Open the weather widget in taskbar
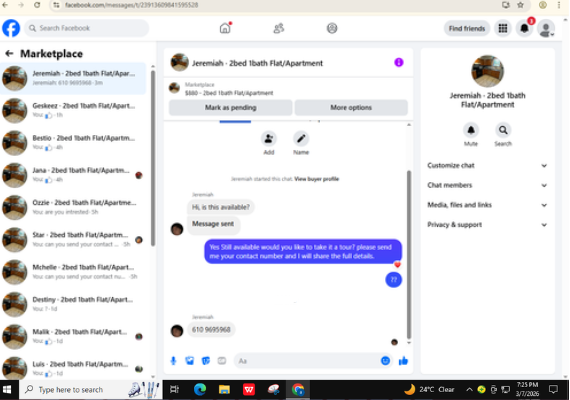 click(429, 389)
